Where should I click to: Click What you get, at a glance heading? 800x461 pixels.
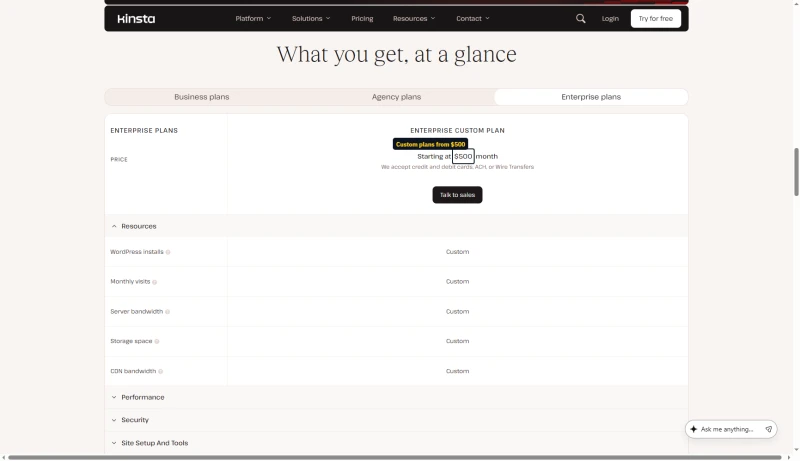point(396,54)
